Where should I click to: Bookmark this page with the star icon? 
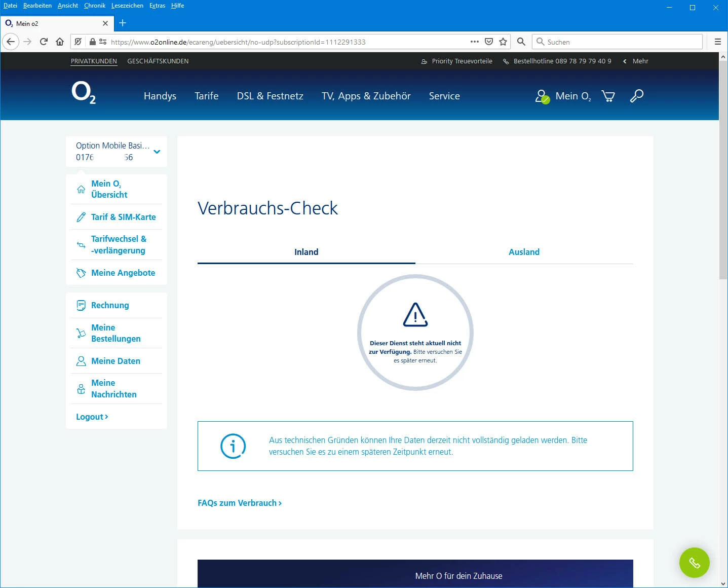tap(503, 42)
